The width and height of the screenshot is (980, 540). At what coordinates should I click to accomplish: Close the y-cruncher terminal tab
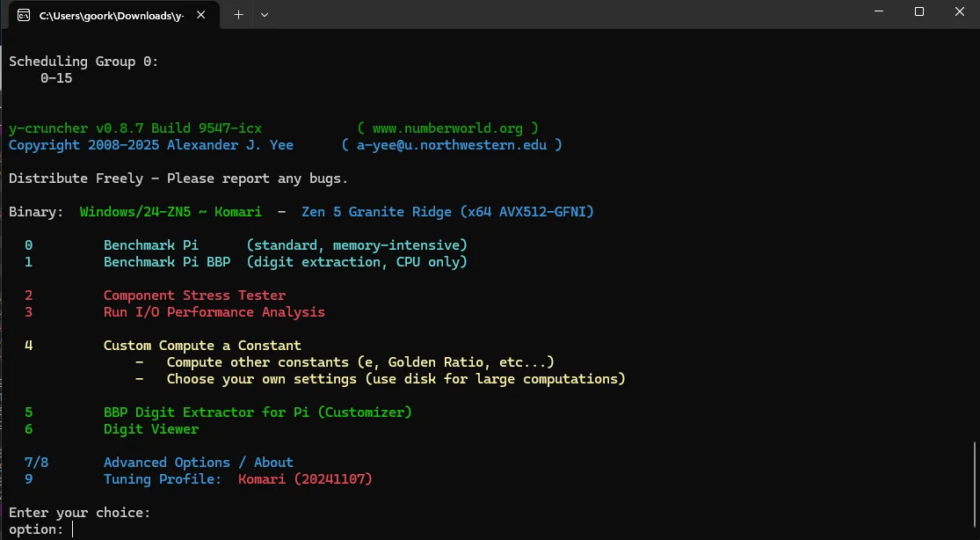tap(200, 15)
